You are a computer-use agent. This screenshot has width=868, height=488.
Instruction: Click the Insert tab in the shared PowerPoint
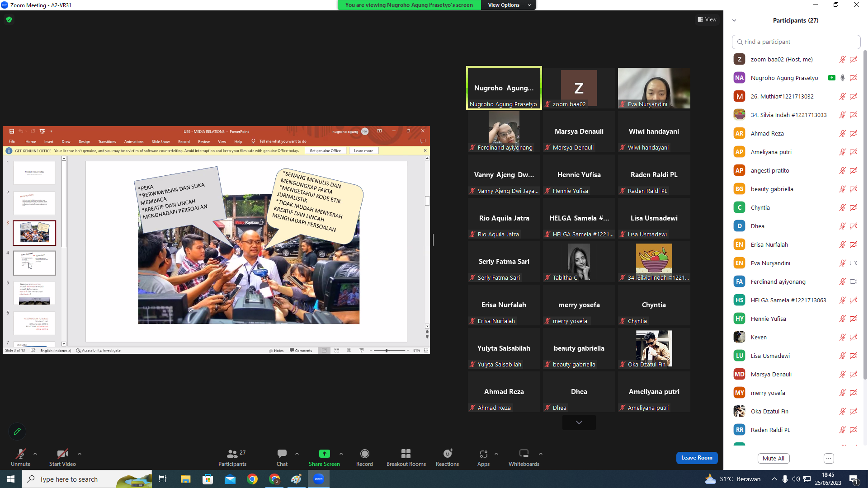point(49,141)
